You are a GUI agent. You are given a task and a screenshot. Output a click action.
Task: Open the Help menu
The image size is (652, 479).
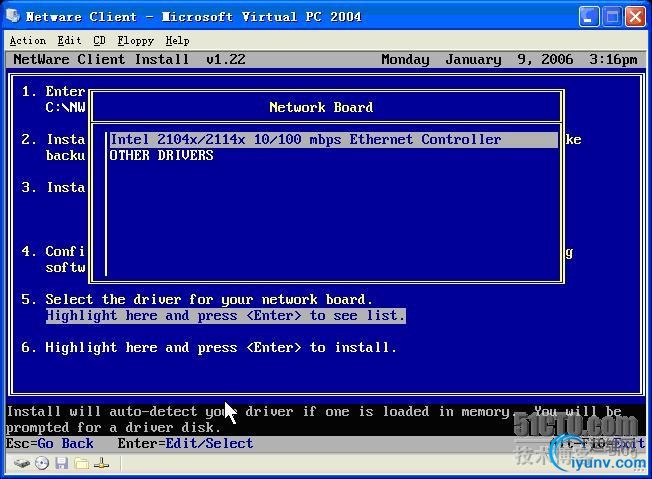(x=177, y=41)
